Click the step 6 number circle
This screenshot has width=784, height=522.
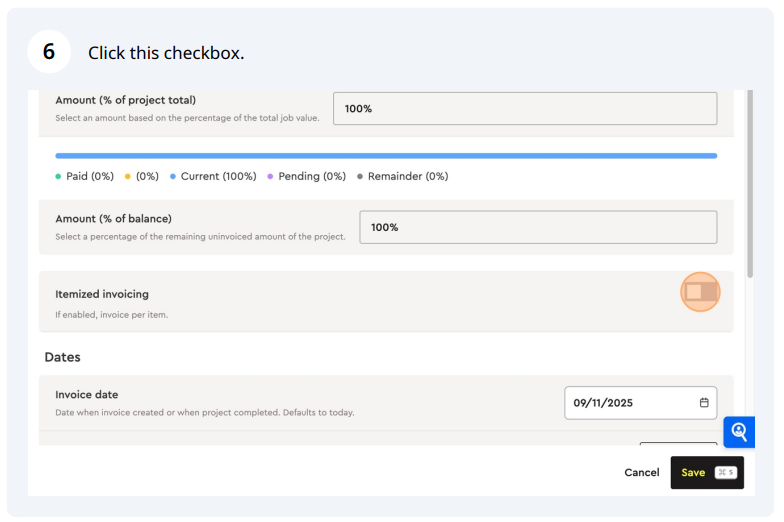49,52
